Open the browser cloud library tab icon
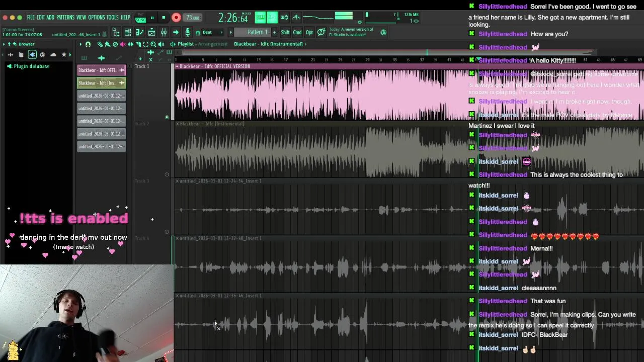Screen dimensions: 644x362 point(53,55)
